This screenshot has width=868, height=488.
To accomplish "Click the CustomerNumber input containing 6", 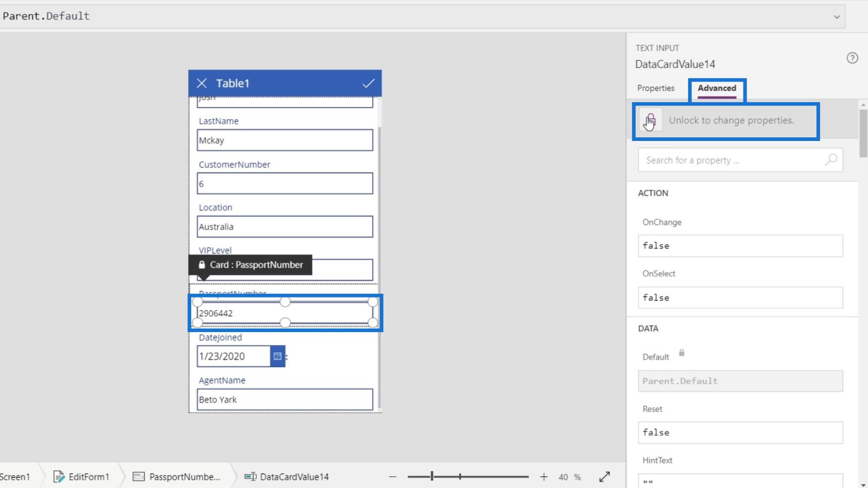I will tap(285, 184).
